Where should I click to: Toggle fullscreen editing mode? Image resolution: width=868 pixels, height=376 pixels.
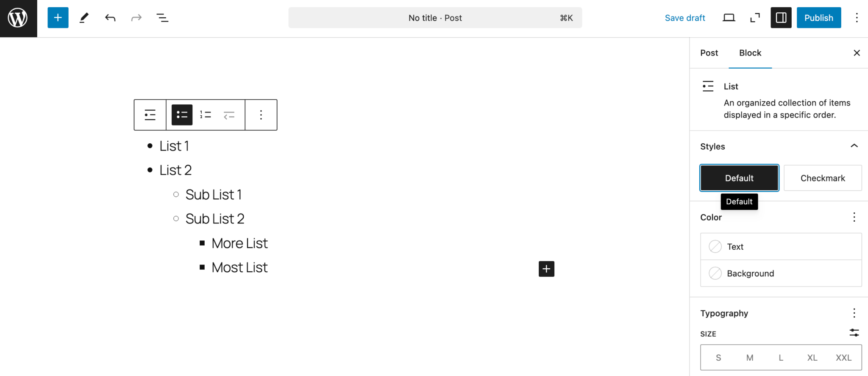(x=755, y=17)
